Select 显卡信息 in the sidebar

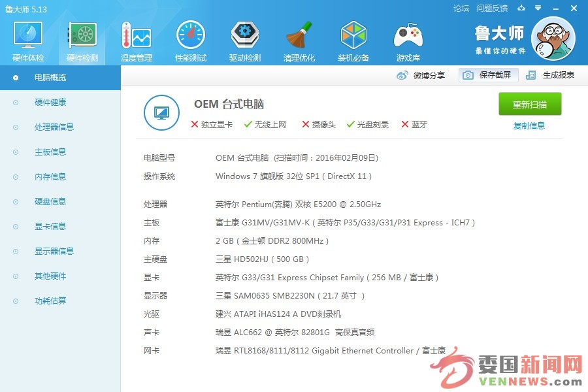coord(60,226)
